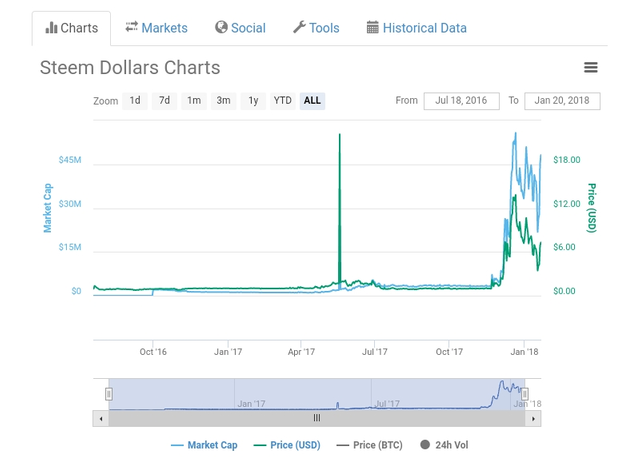Viewport: 640px width, 457px height.
Task: Set zoom range to 7d
Action: coord(164,101)
